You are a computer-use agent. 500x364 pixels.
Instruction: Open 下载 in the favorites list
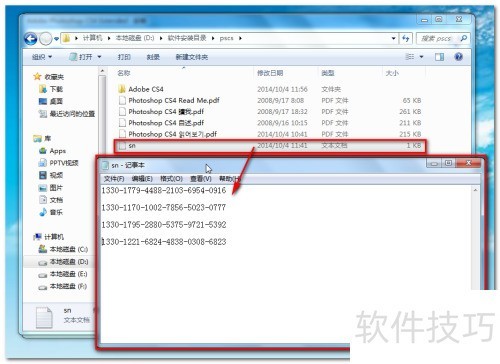[51, 89]
